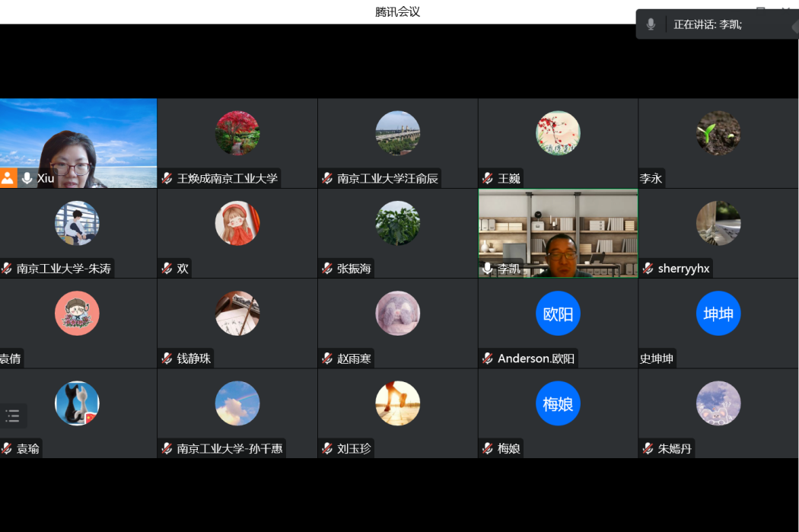The height and width of the screenshot is (532, 799).
Task: Click 张振海's green plant avatar
Action: tap(397, 223)
